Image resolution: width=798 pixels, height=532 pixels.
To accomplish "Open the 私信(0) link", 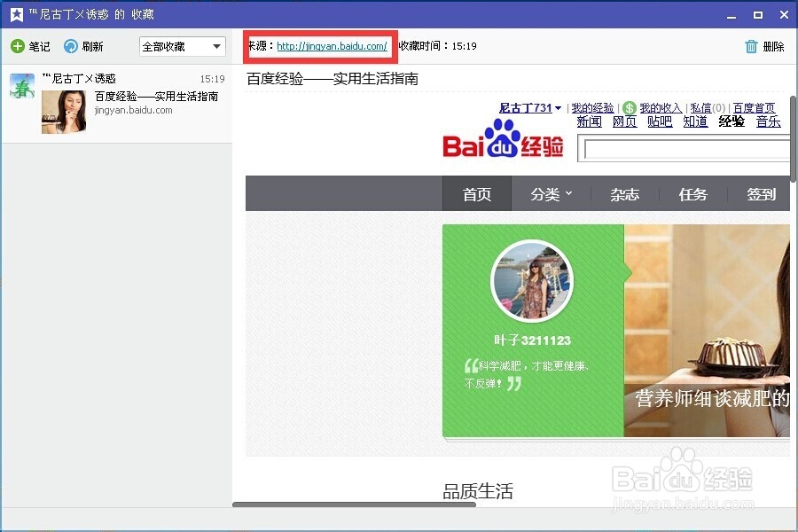I will [708, 108].
